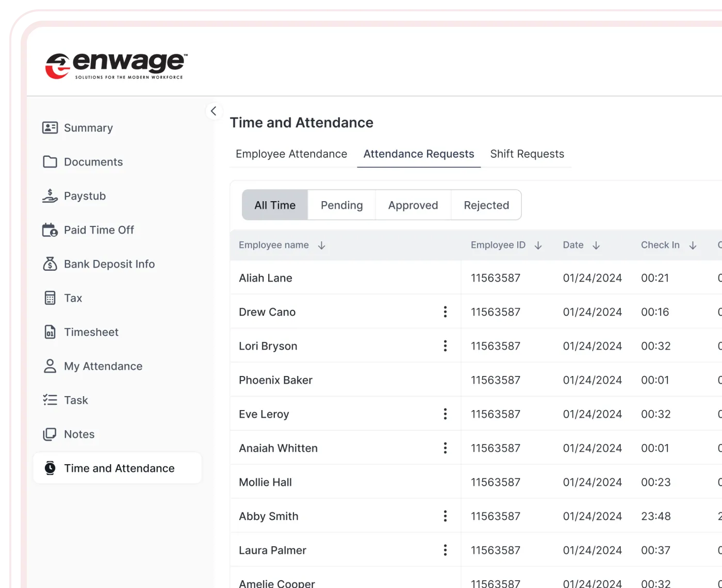Open the three-dot menu for Drew Cano

tap(445, 312)
